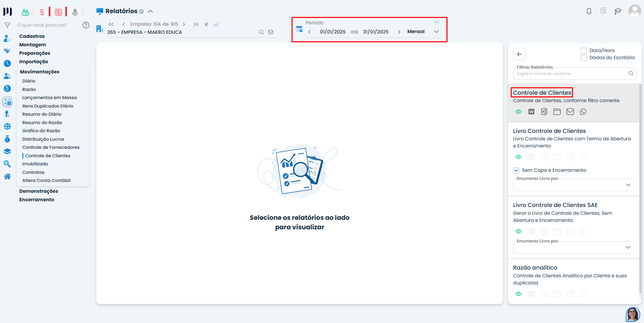This screenshot has width=644, height=323.
Task: Select Imobilizado menu item
Action: pyautogui.click(x=35, y=164)
